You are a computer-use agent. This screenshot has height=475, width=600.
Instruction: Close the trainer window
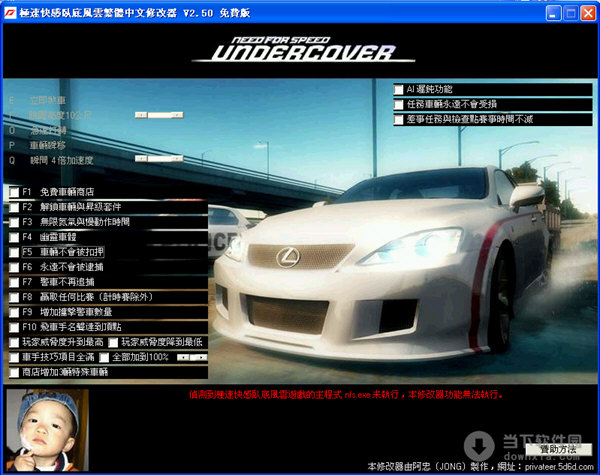point(588,13)
